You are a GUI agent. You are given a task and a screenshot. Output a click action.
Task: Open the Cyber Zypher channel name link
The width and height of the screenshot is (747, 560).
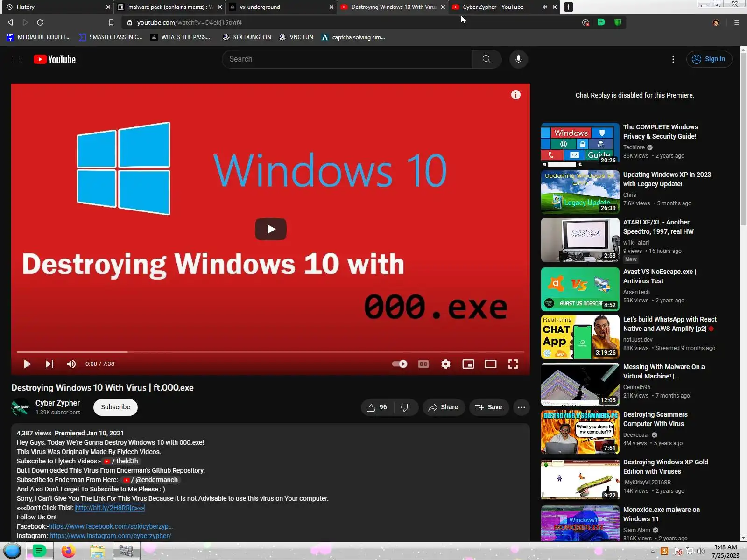tap(57, 403)
